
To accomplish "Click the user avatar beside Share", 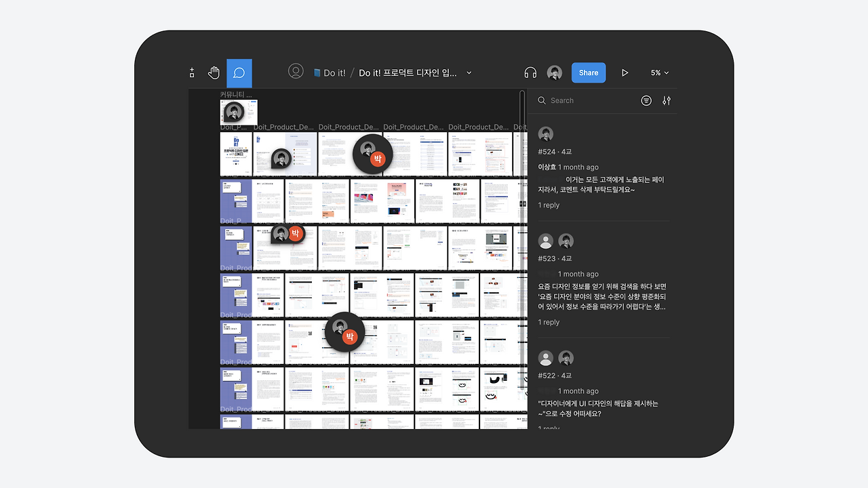I will [555, 73].
